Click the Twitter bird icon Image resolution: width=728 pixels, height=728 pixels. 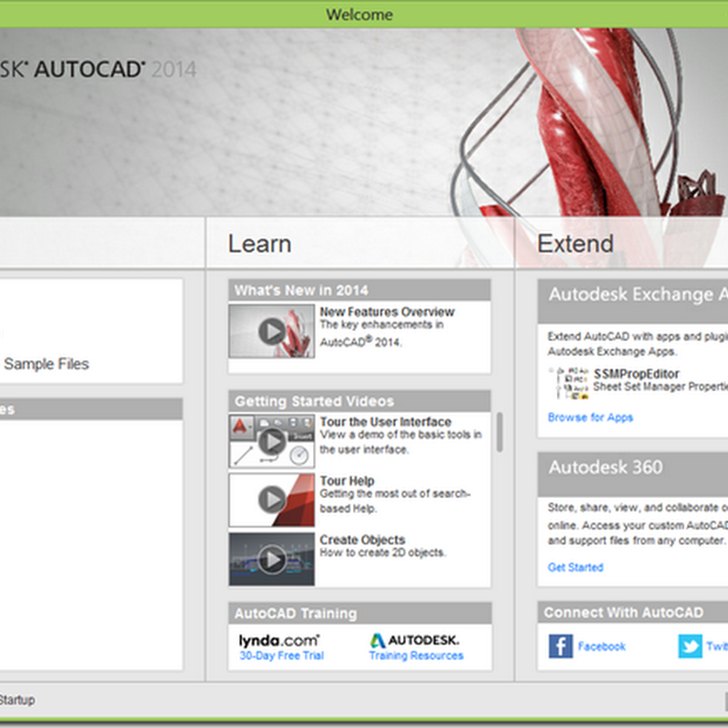click(x=690, y=646)
